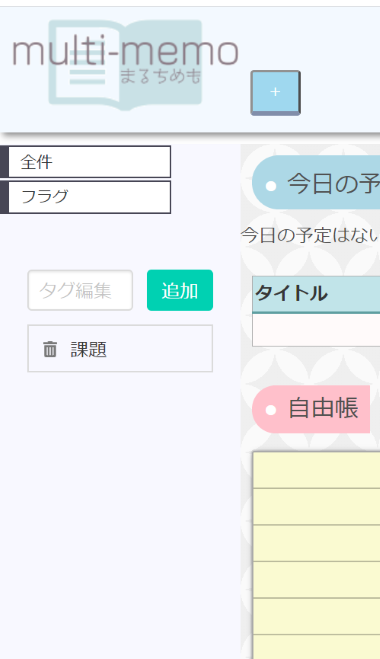Select the 課題 tag item

120,348
